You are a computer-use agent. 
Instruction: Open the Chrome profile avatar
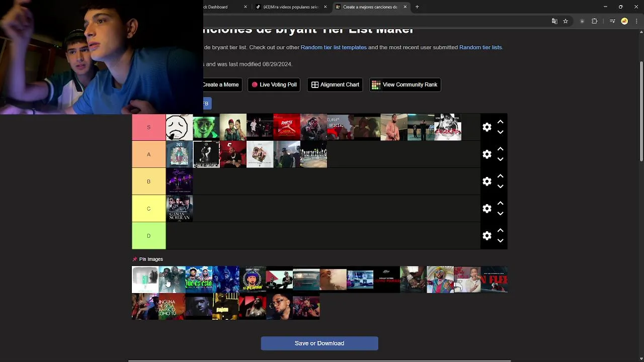[624, 21]
